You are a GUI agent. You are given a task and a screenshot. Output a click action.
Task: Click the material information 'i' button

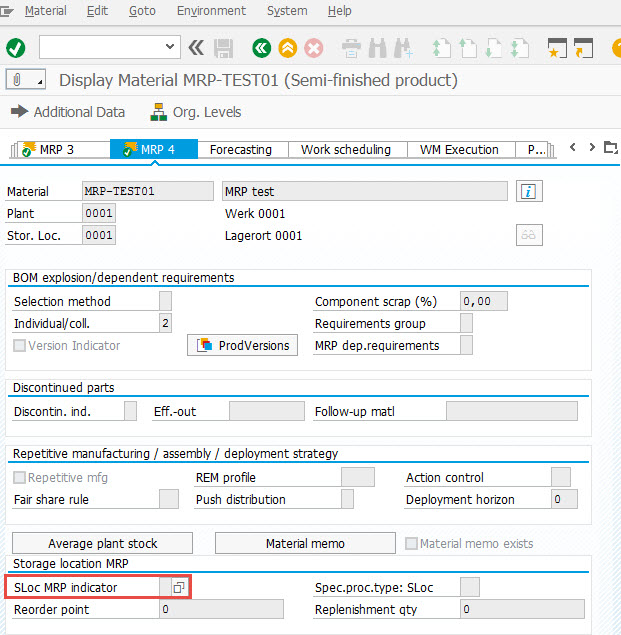pyautogui.click(x=529, y=191)
